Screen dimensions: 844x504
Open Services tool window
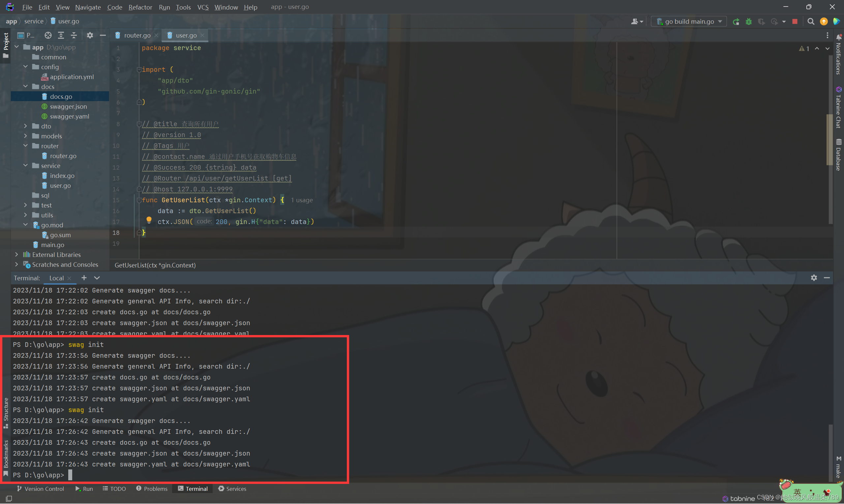click(x=232, y=489)
